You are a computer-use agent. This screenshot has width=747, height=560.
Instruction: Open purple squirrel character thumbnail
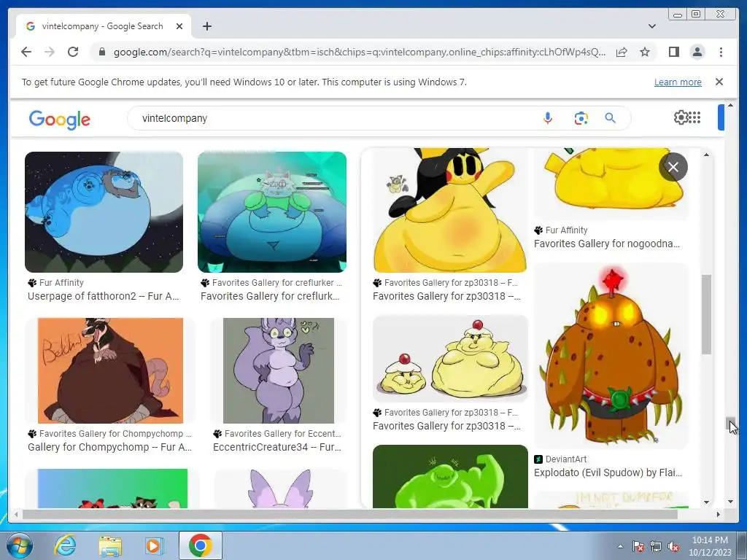[x=278, y=370]
